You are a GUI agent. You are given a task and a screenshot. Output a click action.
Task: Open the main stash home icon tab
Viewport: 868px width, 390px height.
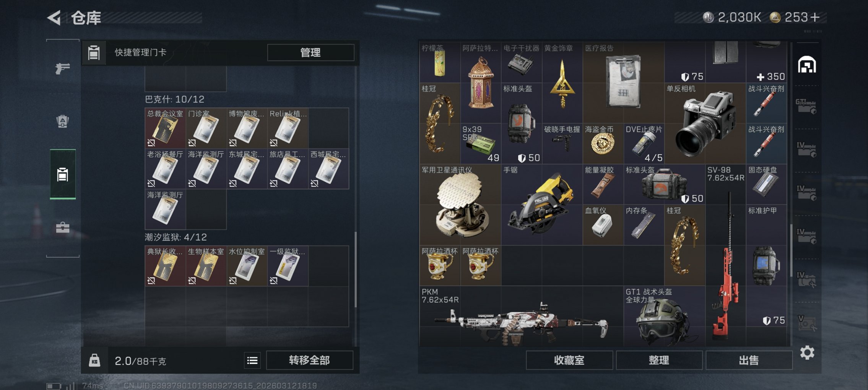[807, 65]
